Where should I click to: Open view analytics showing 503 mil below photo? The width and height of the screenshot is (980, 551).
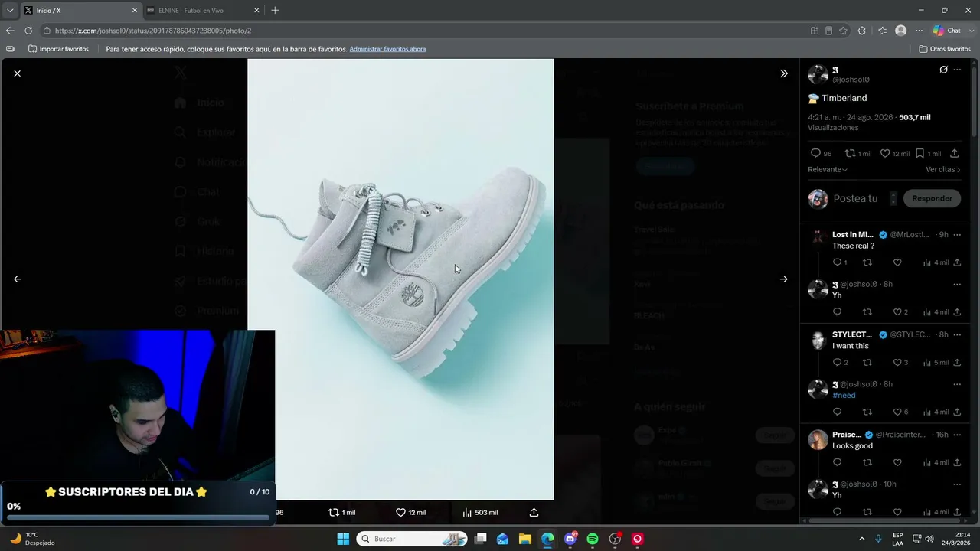[480, 513]
